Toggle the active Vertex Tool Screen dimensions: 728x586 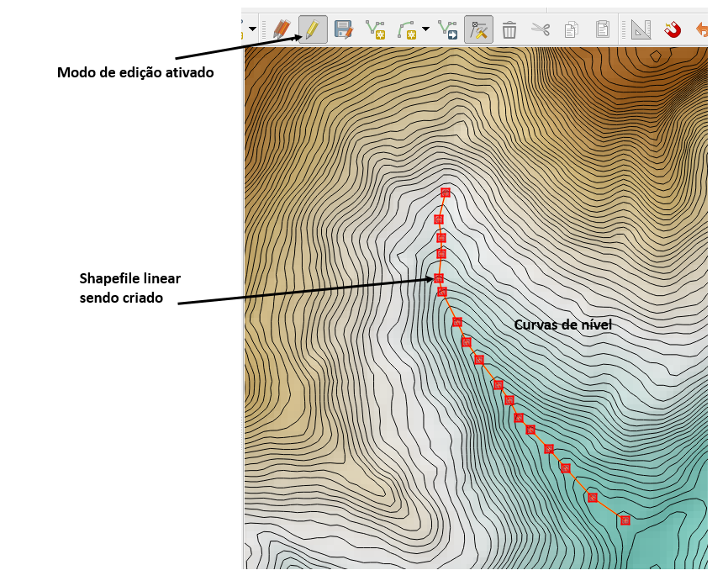click(478, 30)
